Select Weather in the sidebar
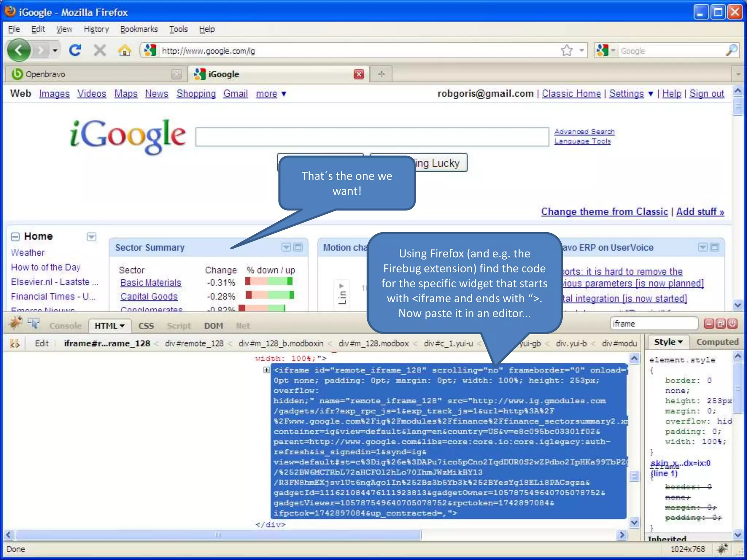This screenshot has width=747, height=560. [28, 253]
